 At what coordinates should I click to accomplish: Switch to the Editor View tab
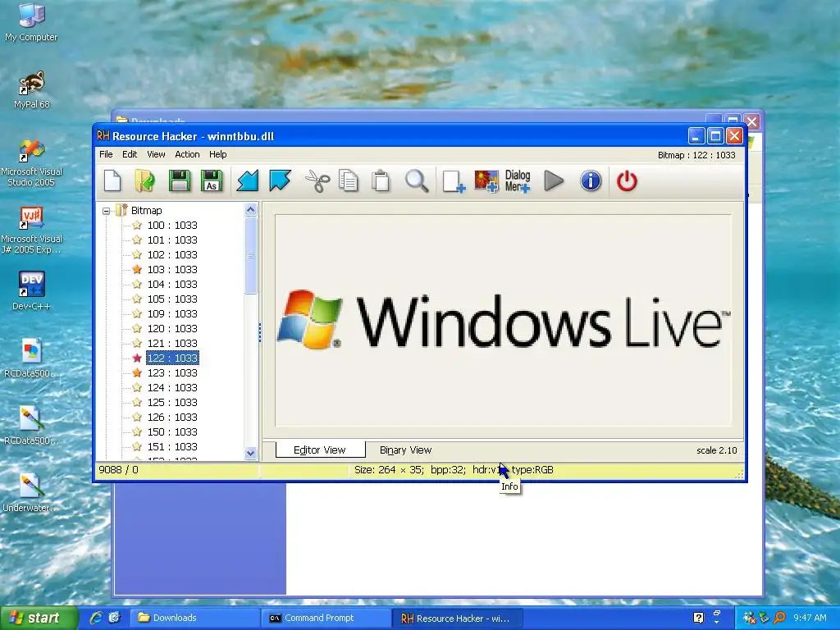click(320, 450)
